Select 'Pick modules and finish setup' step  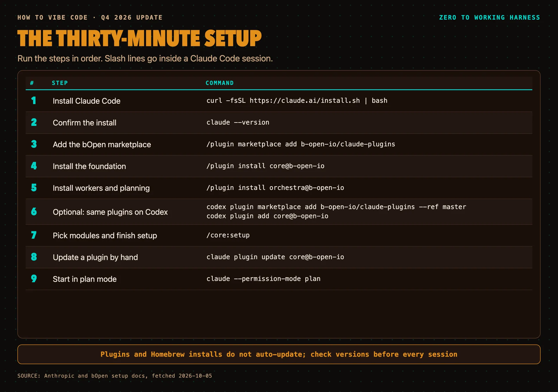(105, 235)
